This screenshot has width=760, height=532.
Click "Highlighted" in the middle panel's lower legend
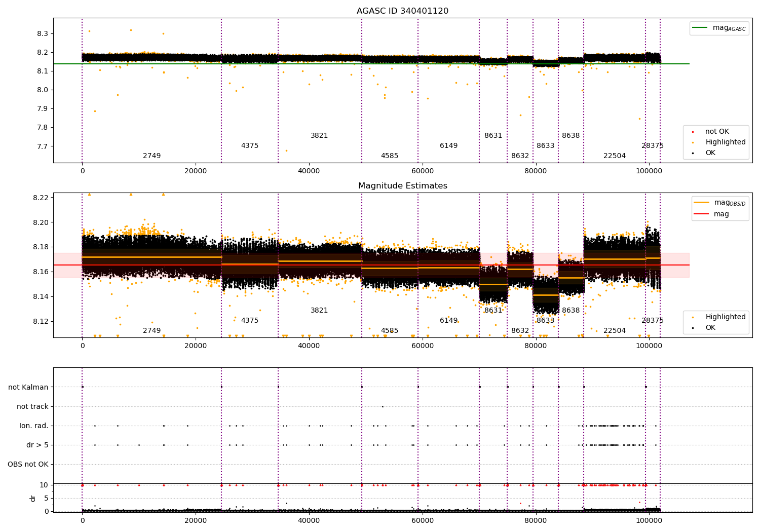(x=725, y=317)
